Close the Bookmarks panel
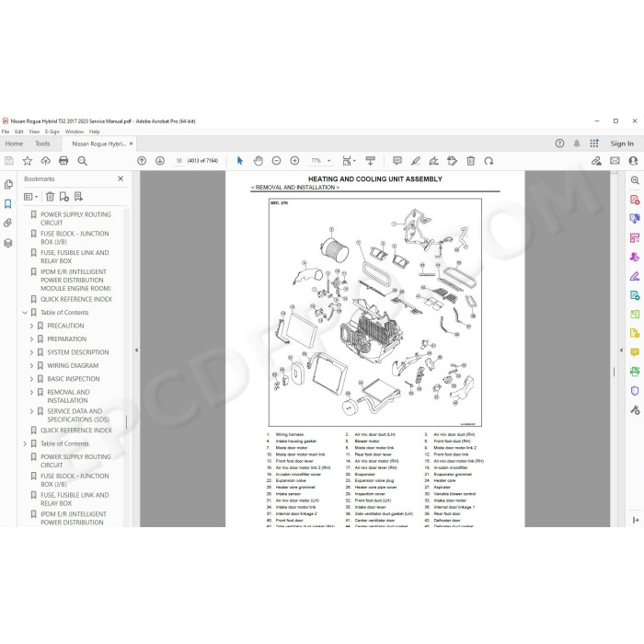The height and width of the screenshot is (644, 644). coord(121,178)
